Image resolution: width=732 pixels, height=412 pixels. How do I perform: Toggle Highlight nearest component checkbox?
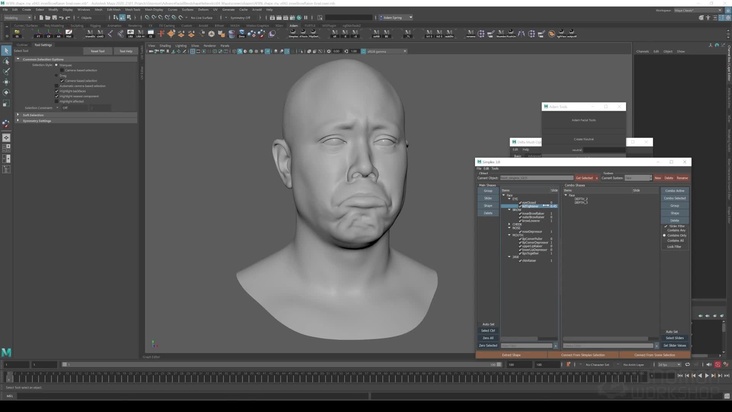point(57,96)
